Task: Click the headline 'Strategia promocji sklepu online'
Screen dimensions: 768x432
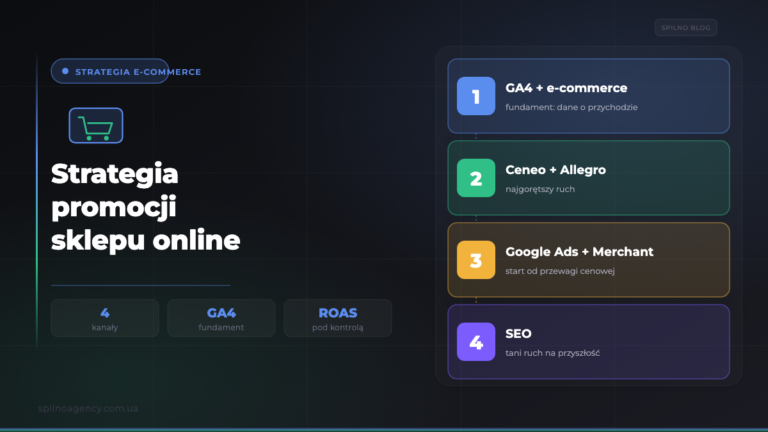Action: 145,207
